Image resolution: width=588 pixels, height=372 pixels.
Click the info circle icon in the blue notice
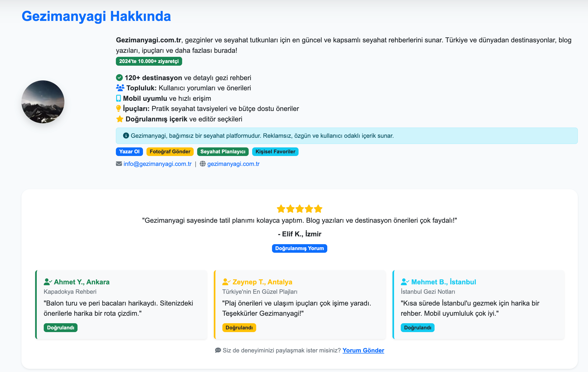click(x=126, y=136)
